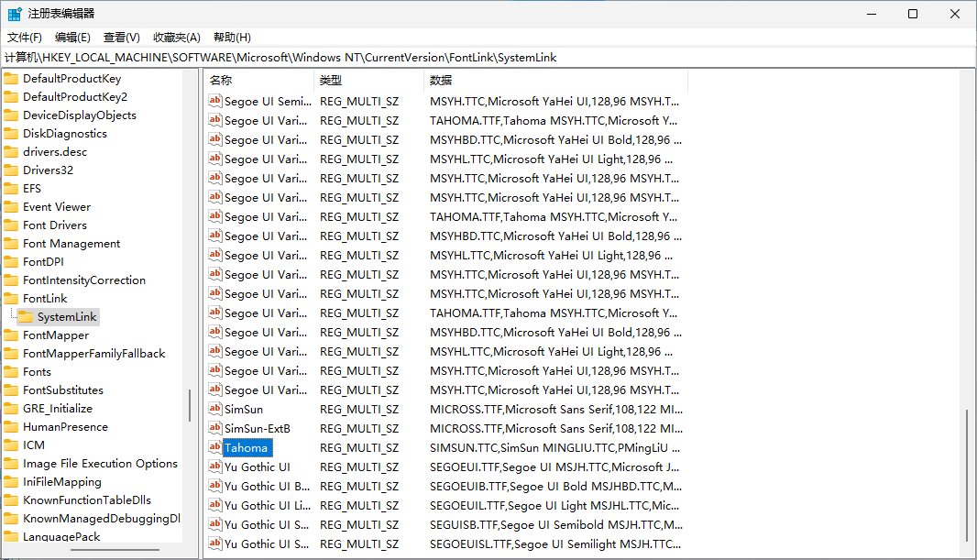
Task: Click the open SystemLink folder icon
Action: pos(26,317)
